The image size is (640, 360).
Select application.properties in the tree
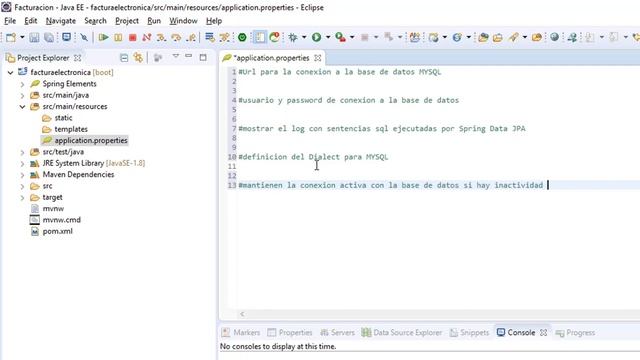(x=85, y=140)
